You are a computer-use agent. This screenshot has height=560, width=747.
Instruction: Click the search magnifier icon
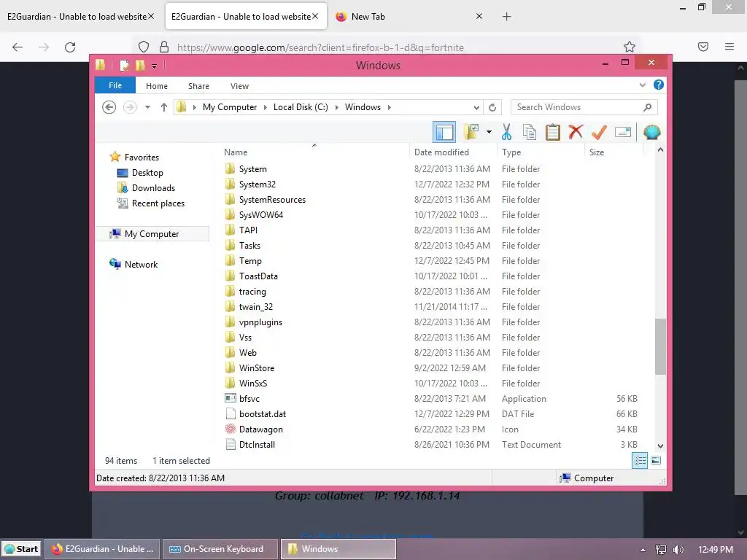(x=647, y=107)
